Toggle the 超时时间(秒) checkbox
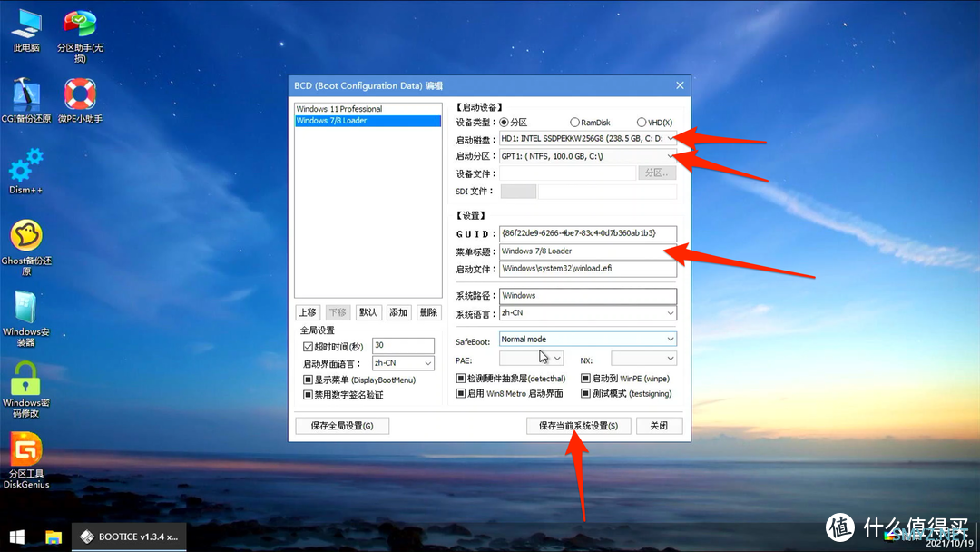This screenshot has height=552, width=980. pos(308,346)
